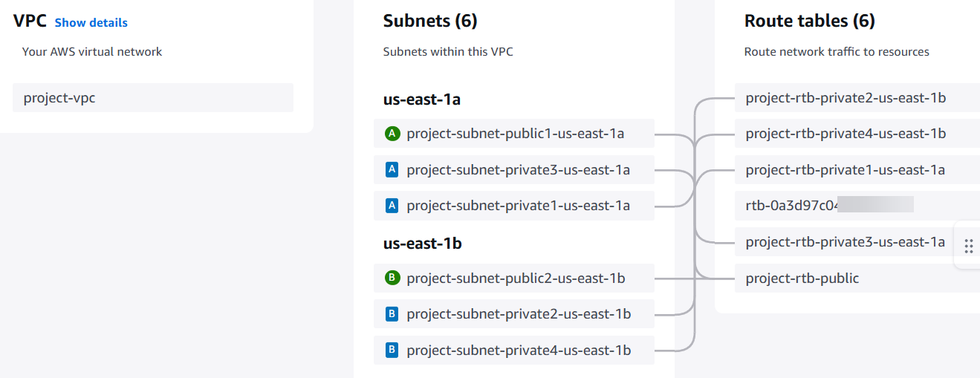
Task: Select project-subnet-private3-us-east-1a subnet
Action: 518,170
